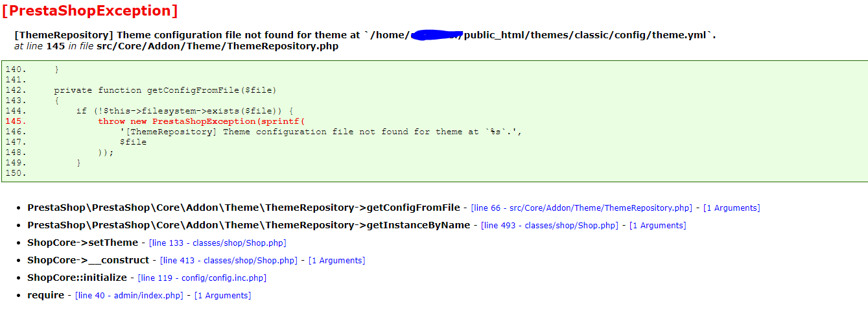
Task: Click code line 148 '));'
Action: click(106, 152)
